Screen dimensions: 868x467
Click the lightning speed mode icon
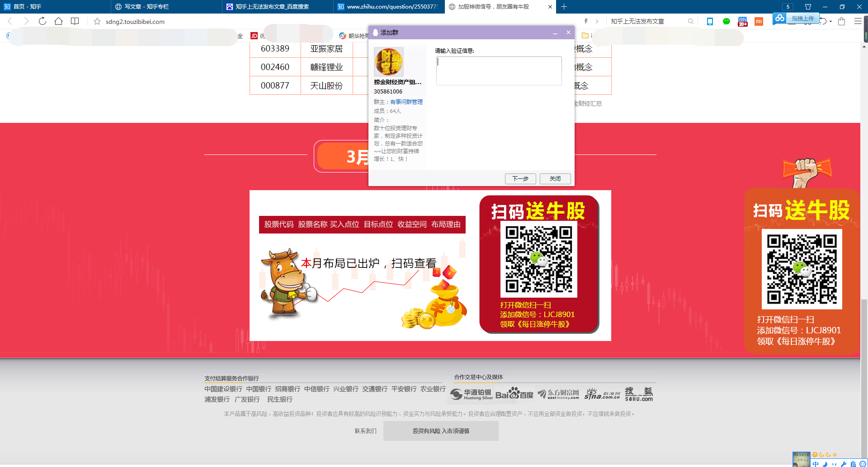[586, 21]
